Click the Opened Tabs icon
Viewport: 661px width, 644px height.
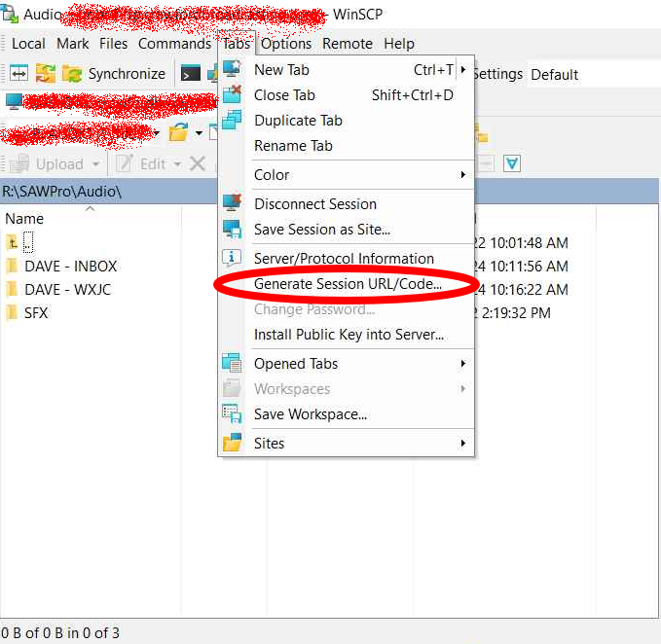(232, 363)
